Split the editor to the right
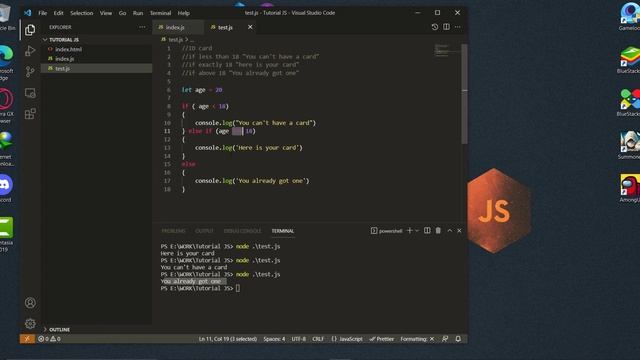The height and width of the screenshot is (360, 640). (447, 27)
